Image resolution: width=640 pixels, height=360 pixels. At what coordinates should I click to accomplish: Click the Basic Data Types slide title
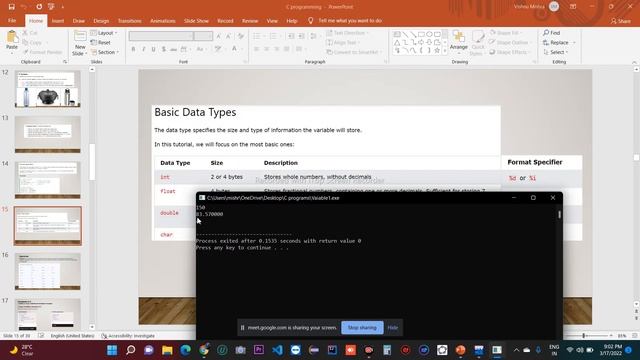point(195,112)
